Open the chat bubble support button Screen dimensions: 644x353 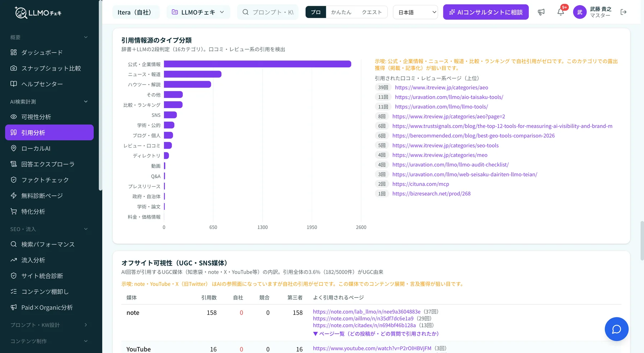[616, 329]
